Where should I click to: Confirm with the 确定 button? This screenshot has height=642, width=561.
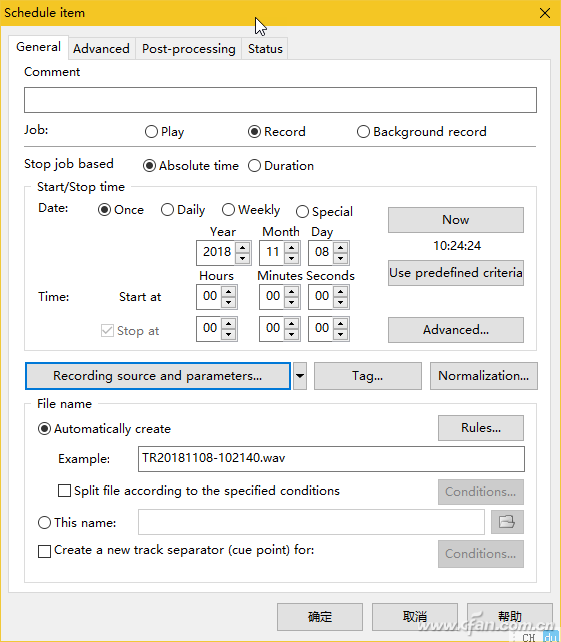pos(320,617)
